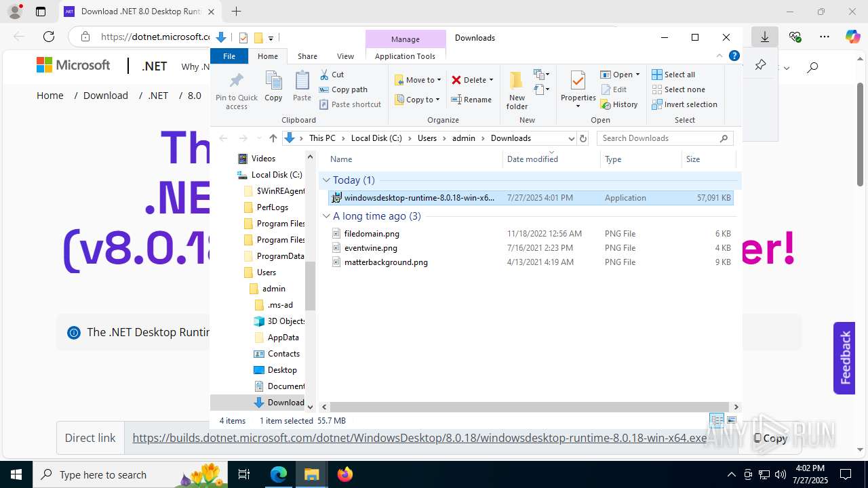Select eventwine.png file
Image resolution: width=868 pixels, height=488 pixels.
(x=530, y=248)
